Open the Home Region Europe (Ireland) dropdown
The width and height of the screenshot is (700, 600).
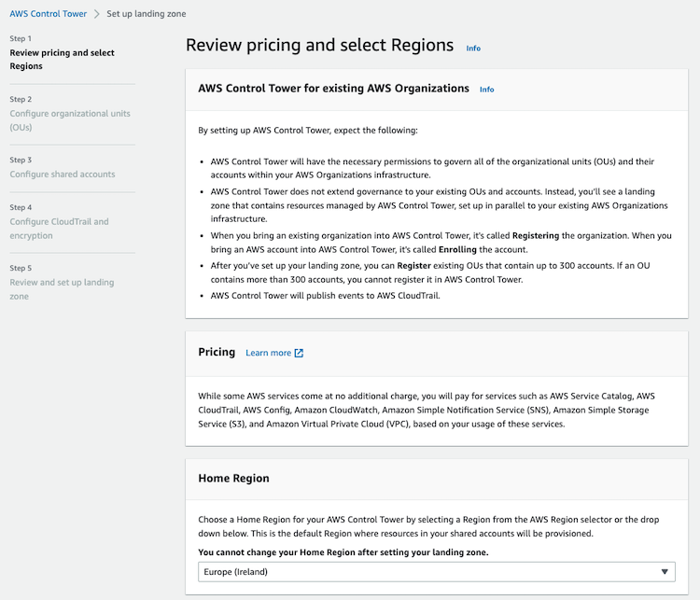coord(429,572)
